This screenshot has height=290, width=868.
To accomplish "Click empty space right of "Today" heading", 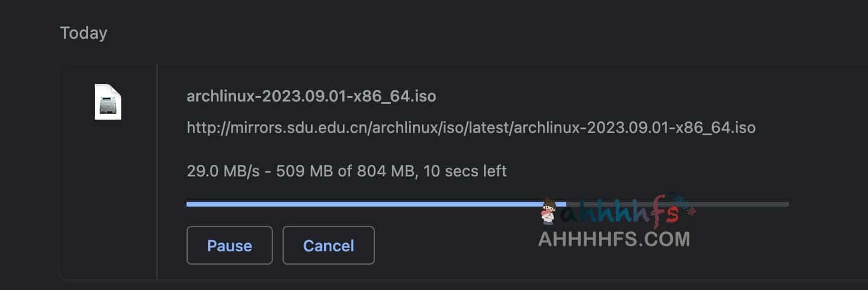I will [423, 33].
